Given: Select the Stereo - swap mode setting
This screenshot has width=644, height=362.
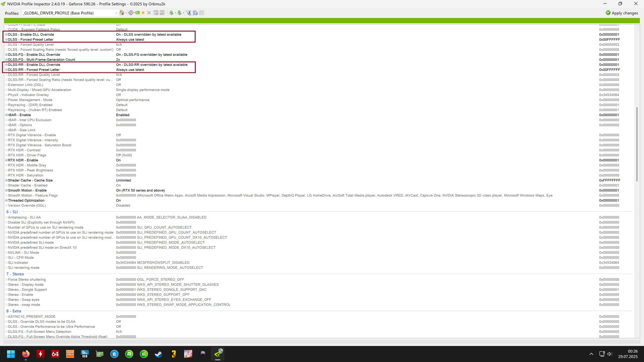Looking at the screenshot, I should [x=24, y=305].
